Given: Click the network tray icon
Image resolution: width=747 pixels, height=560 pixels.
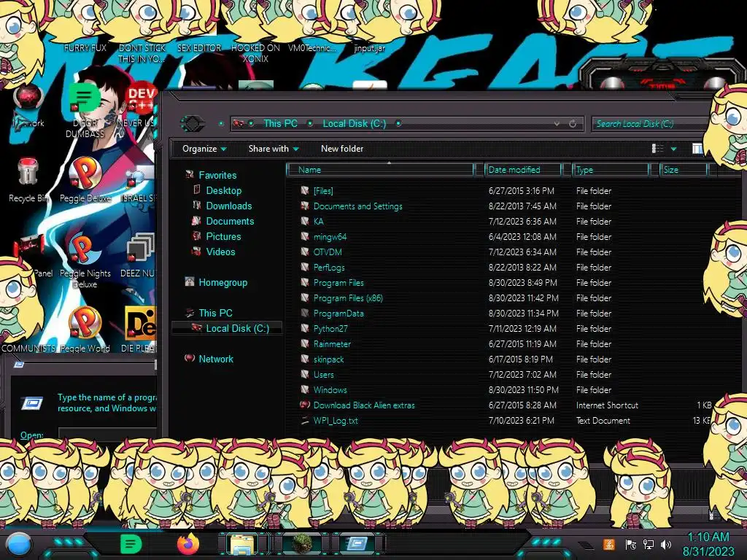Looking at the screenshot, I should point(649,545).
